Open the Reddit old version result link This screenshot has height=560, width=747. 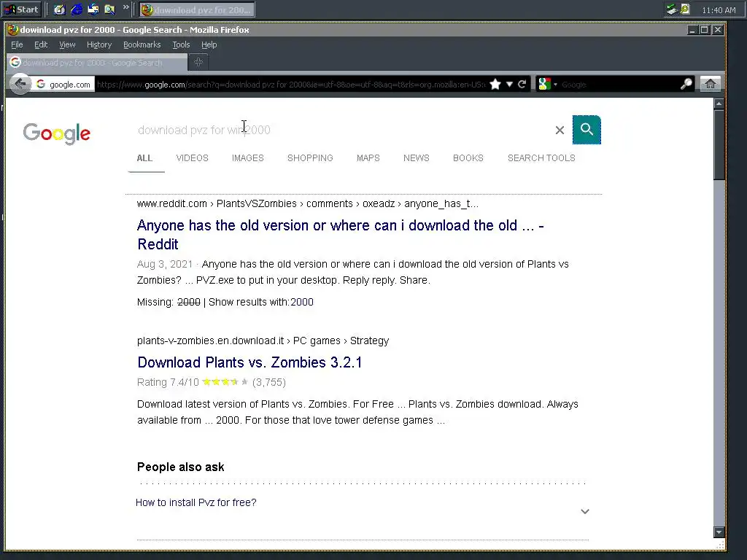341,235
